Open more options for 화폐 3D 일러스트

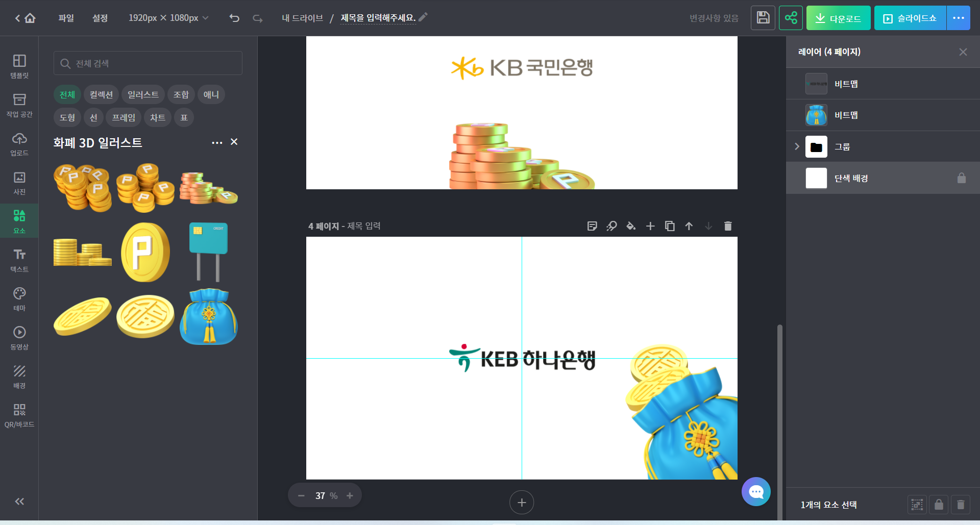coord(217,142)
